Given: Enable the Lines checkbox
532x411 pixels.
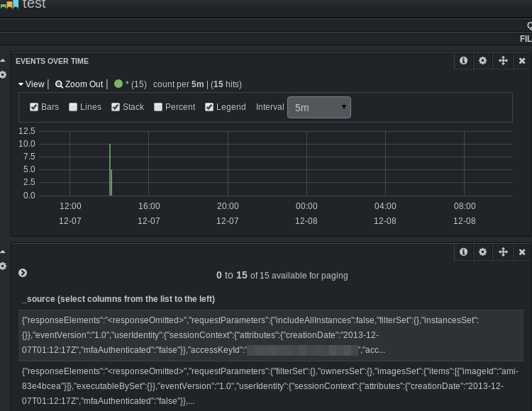Looking at the screenshot, I should 73,107.
